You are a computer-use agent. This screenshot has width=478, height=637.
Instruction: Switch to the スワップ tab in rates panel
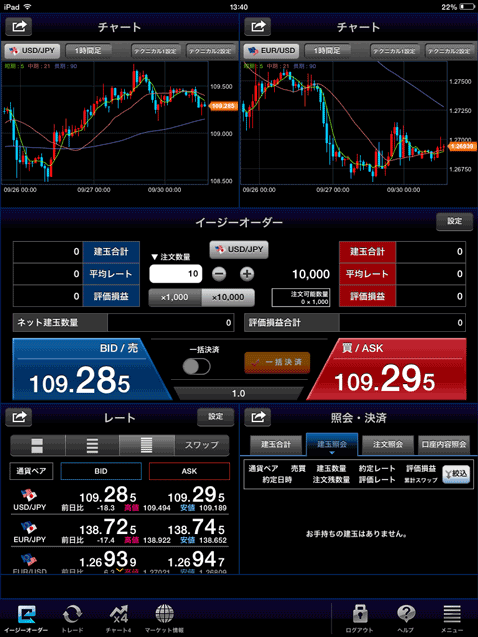(x=202, y=445)
